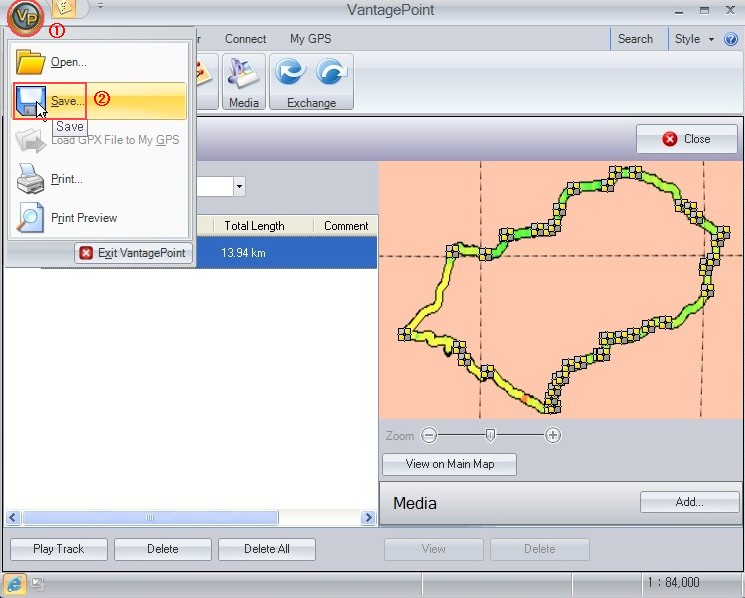
Task: Click the zoom in plus button
Action: point(553,435)
